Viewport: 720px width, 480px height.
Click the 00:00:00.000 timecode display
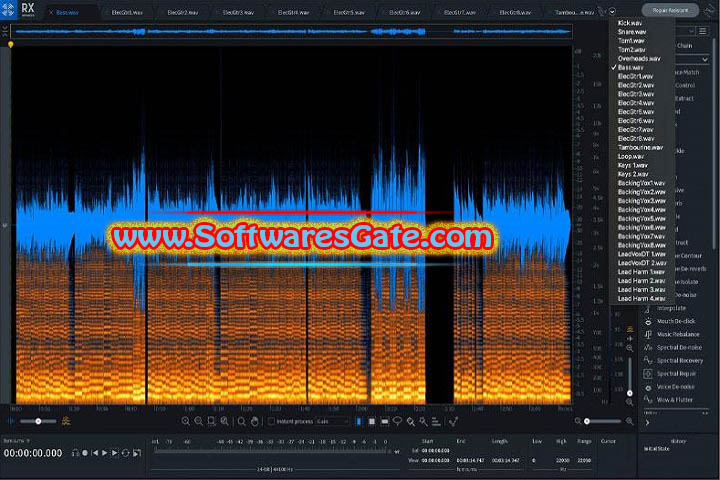tap(33, 453)
